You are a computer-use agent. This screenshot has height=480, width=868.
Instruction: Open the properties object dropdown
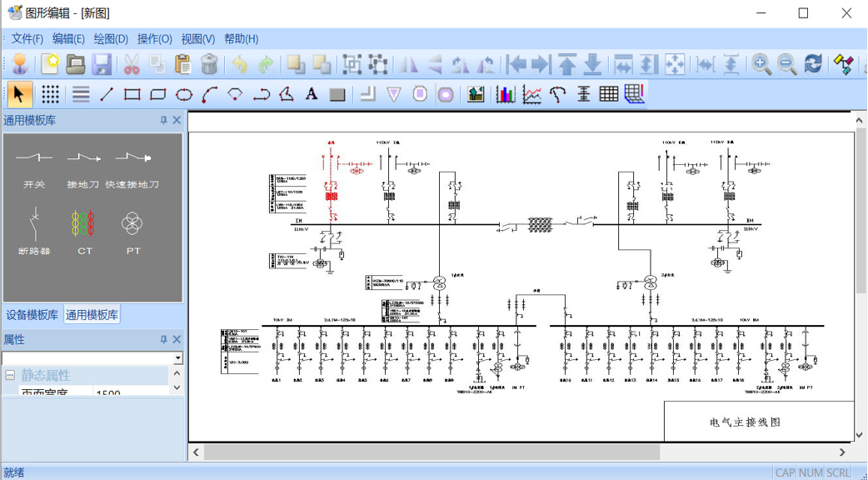[177, 358]
